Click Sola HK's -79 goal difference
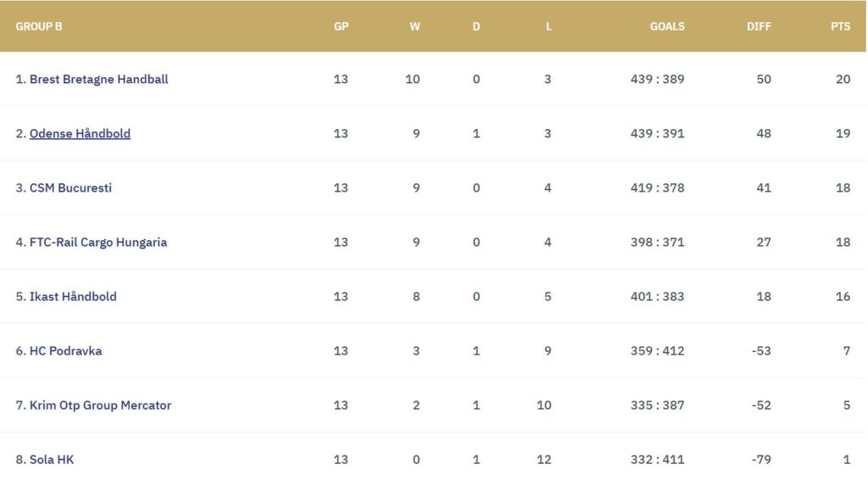 click(x=759, y=459)
